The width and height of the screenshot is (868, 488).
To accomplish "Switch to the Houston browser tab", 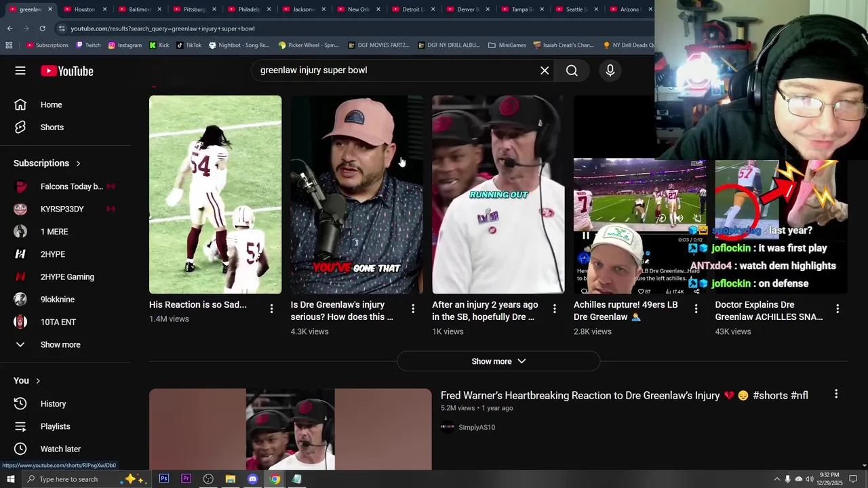I will point(84,9).
